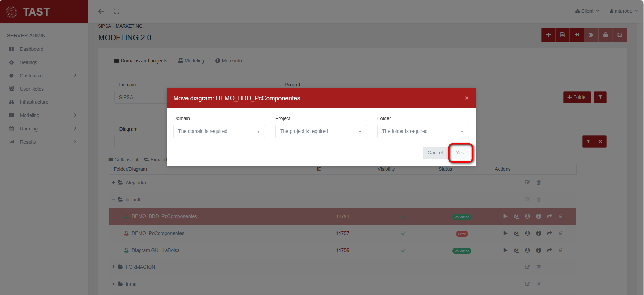Viewport: 644px width, 295px height.
Task: Click the lock icon in top toolbar
Action: coord(605,35)
